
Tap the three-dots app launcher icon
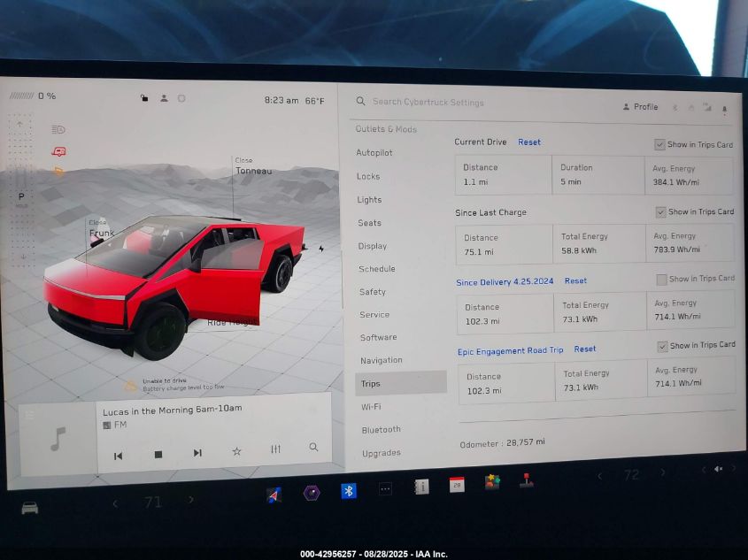coord(385,488)
